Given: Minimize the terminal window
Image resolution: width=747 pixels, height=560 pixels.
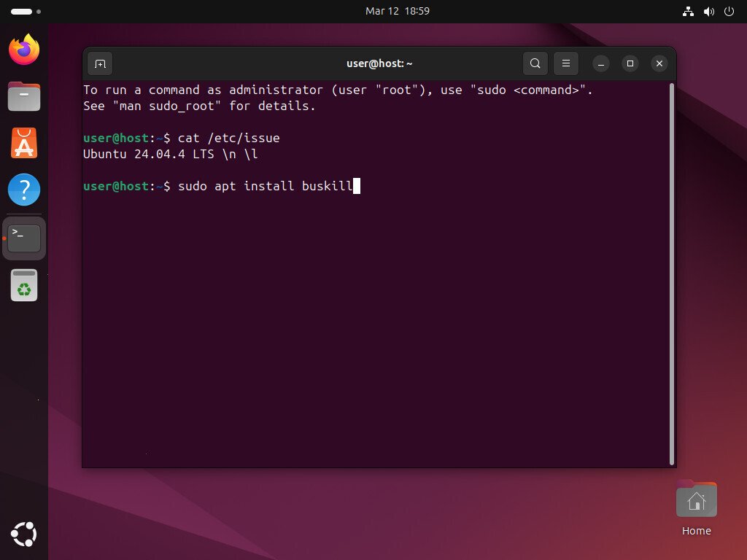Looking at the screenshot, I should pos(600,64).
